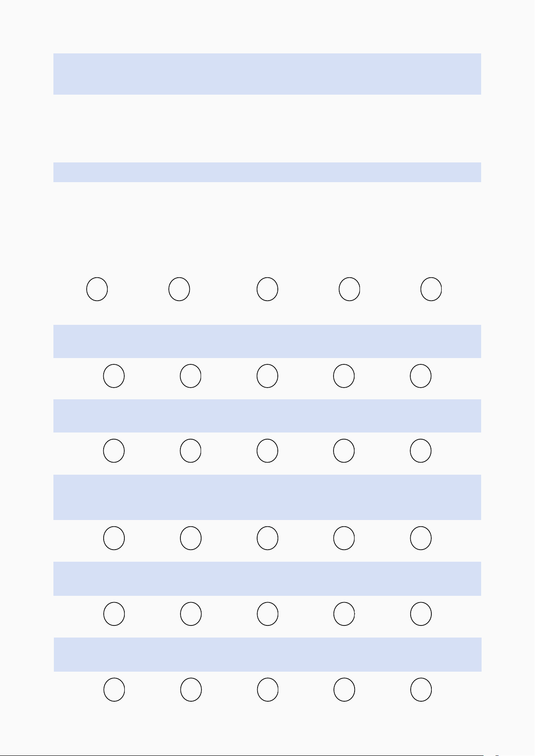535x756 pixels.
Task: Select fourth radio option in the top row
Action: click(349, 289)
